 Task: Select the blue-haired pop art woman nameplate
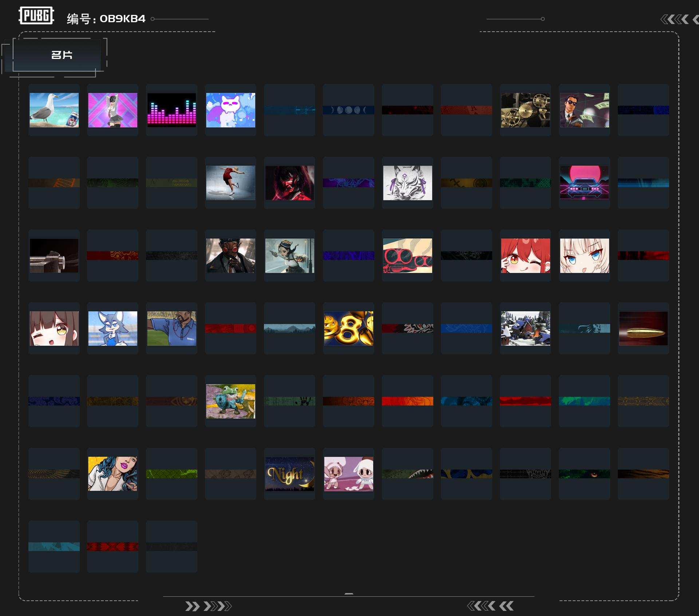[x=112, y=474]
